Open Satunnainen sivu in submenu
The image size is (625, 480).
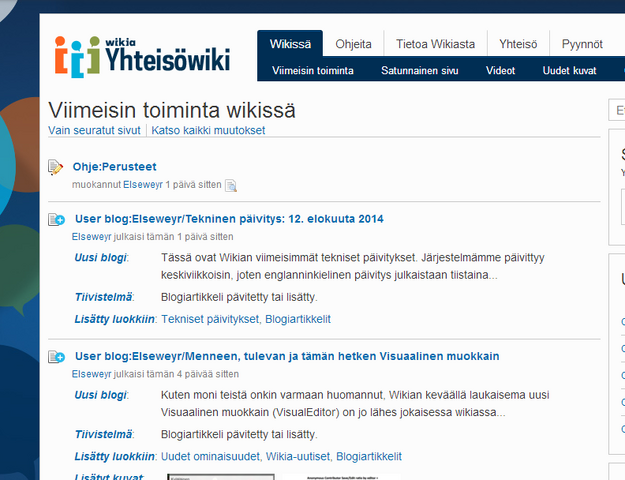click(x=420, y=71)
